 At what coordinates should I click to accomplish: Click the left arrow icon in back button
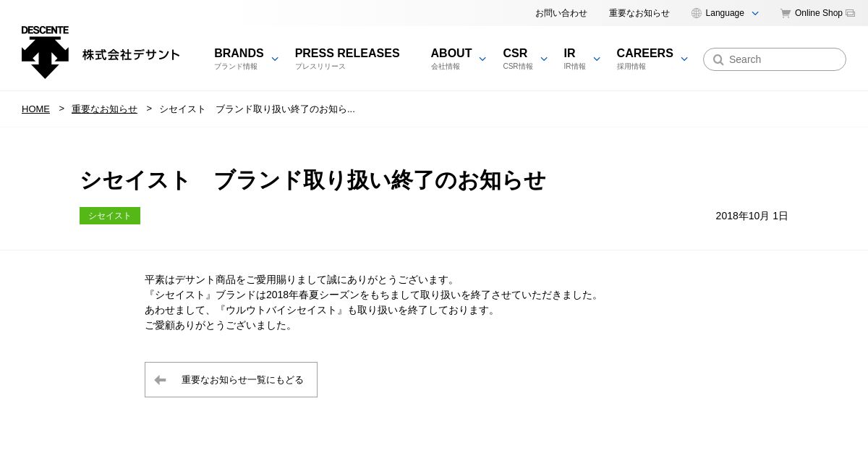(160, 380)
